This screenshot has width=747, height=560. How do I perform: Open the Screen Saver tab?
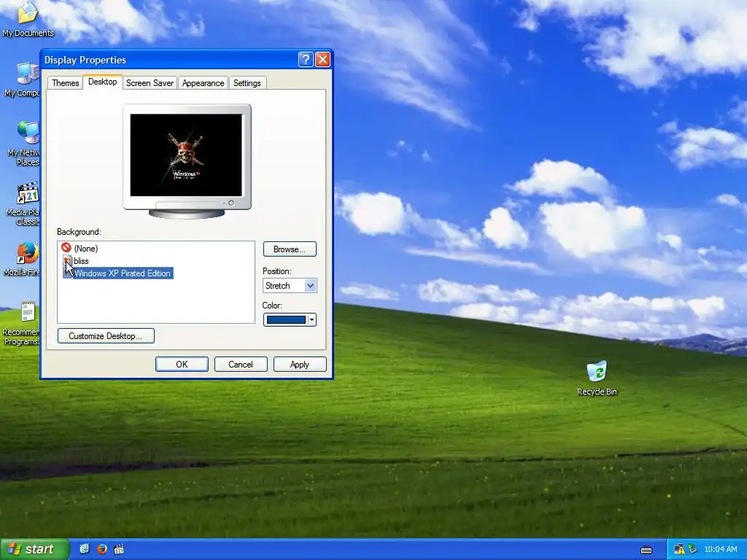[x=150, y=83]
